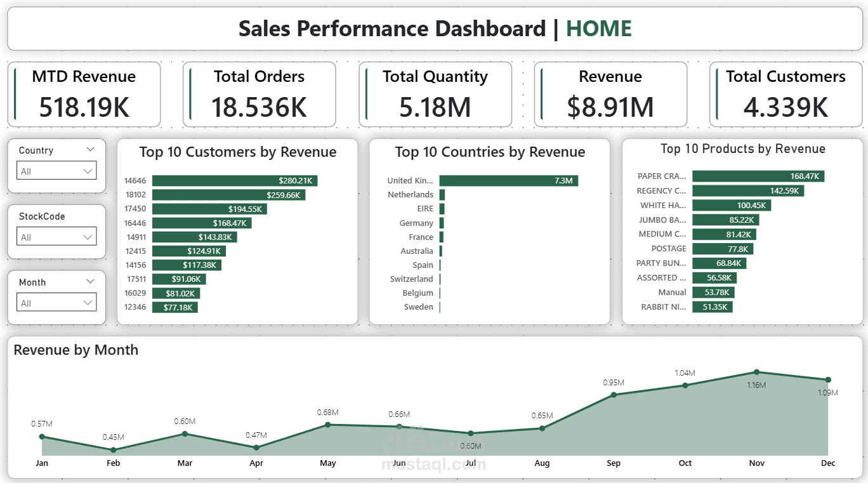Select the PAPER CRA product bar
The width and height of the screenshot is (868, 483).
[x=758, y=176]
